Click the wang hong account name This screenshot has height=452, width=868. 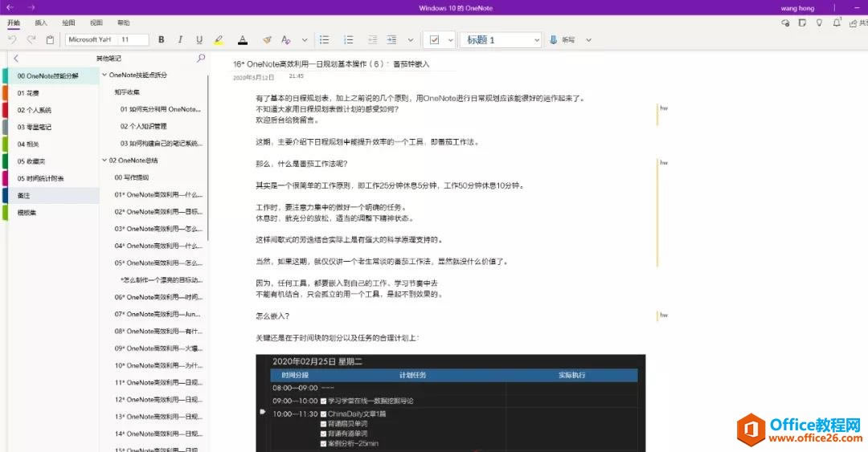point(797,8)
